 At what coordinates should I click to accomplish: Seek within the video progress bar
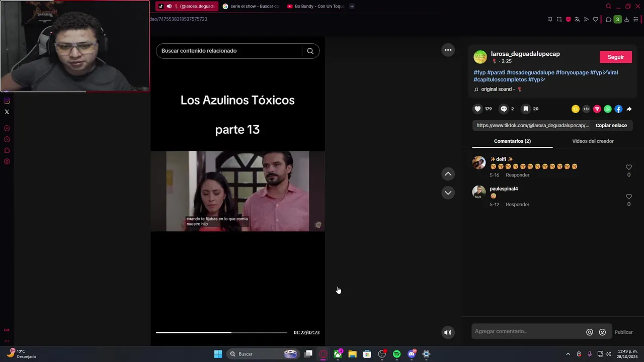coord(221,332)
